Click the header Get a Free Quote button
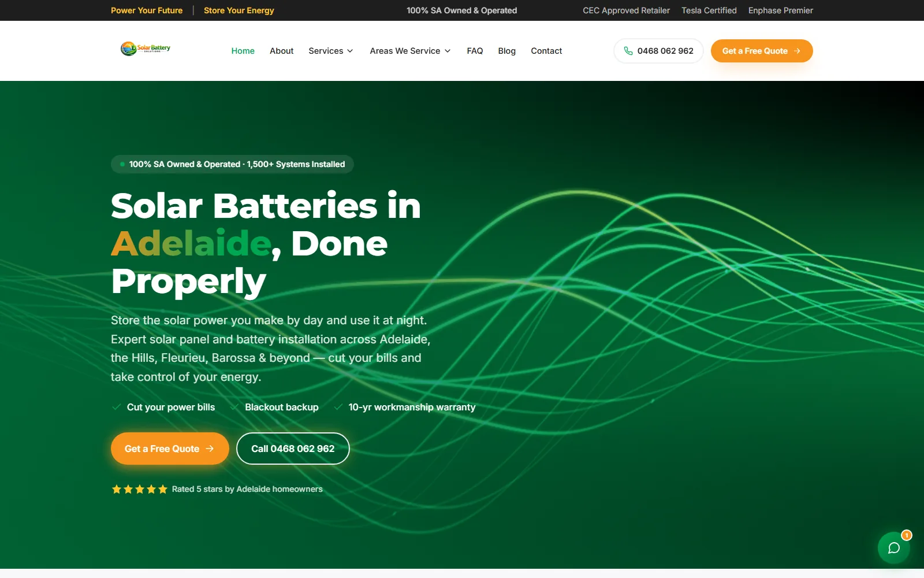The image size is (924, 578). click(x=762, y=51)
